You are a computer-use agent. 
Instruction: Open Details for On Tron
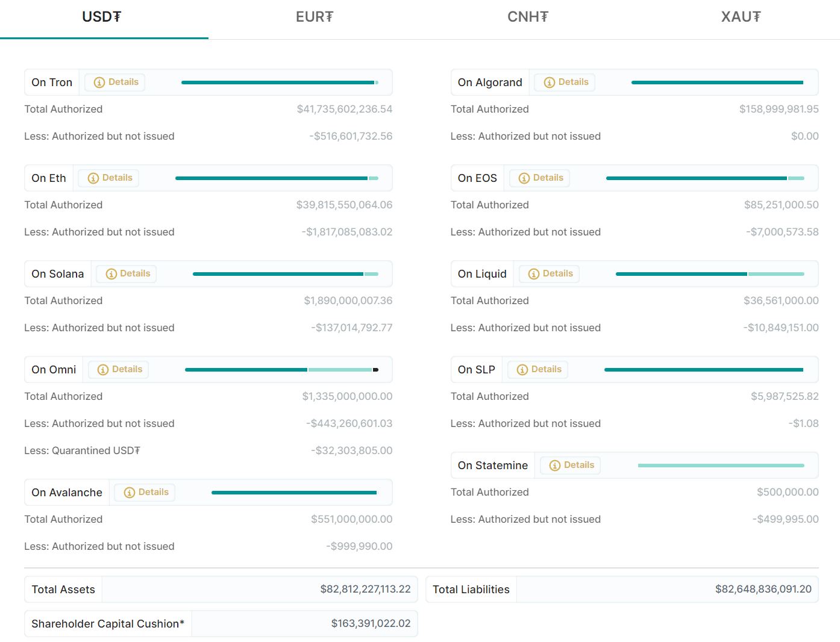point(116,82)
